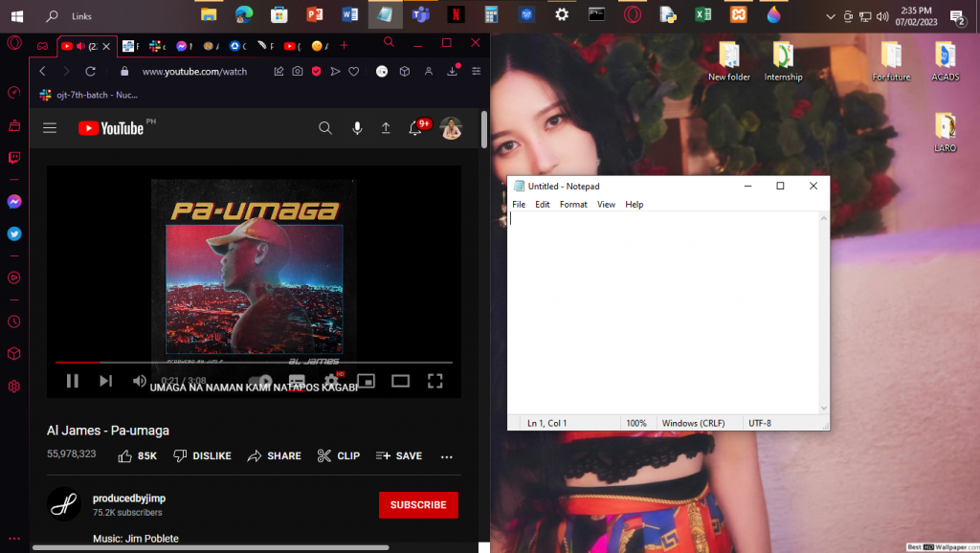Click the DISLIKE button
The width and height of the screenshot is (980, 553).
(202, 456)
